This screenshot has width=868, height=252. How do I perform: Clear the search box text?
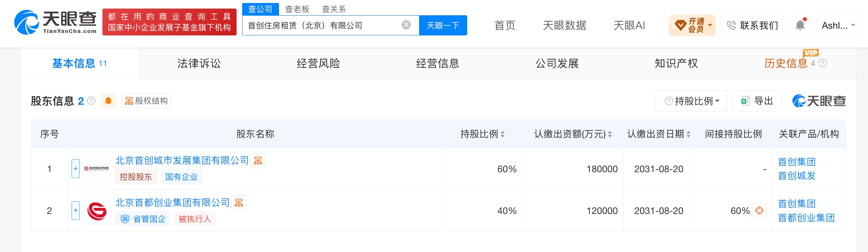pyautogui.click(x=406, y=25)
